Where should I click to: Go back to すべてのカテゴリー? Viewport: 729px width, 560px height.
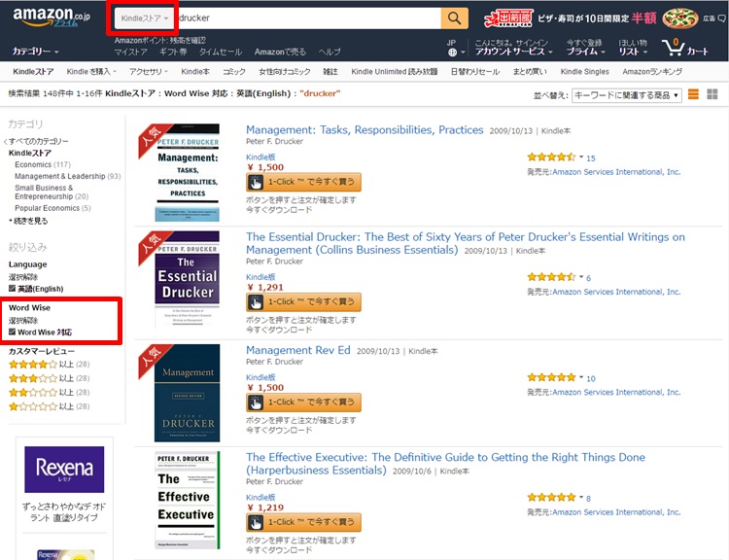[38, 141]
